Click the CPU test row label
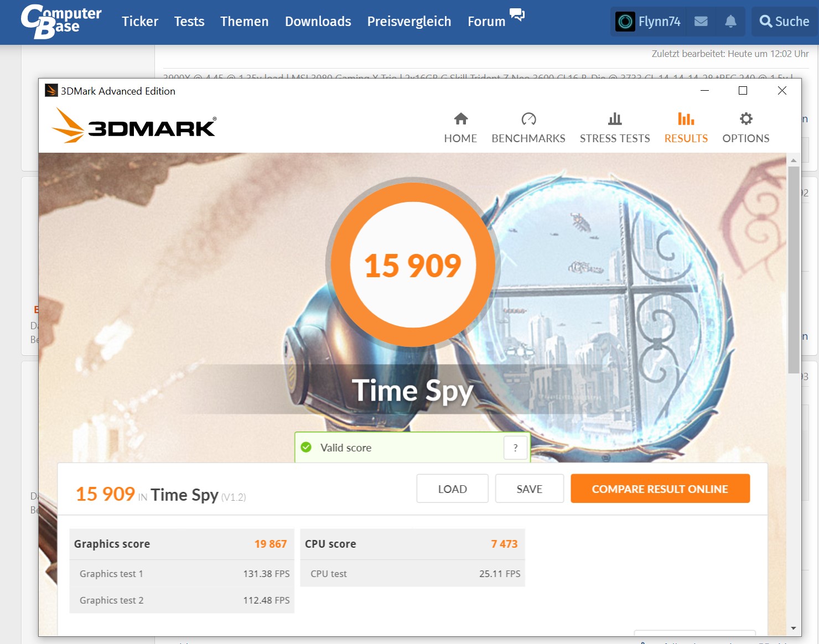Viewport: 819px width, 644px height. [329, 574]
